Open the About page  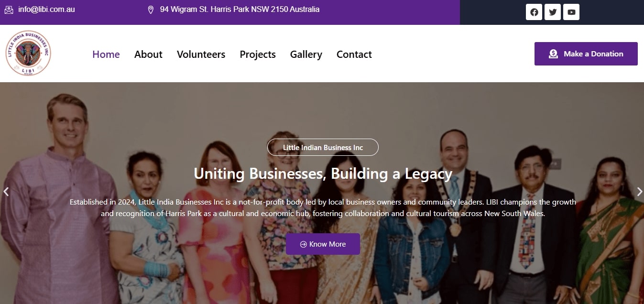[x=148, y=54]
